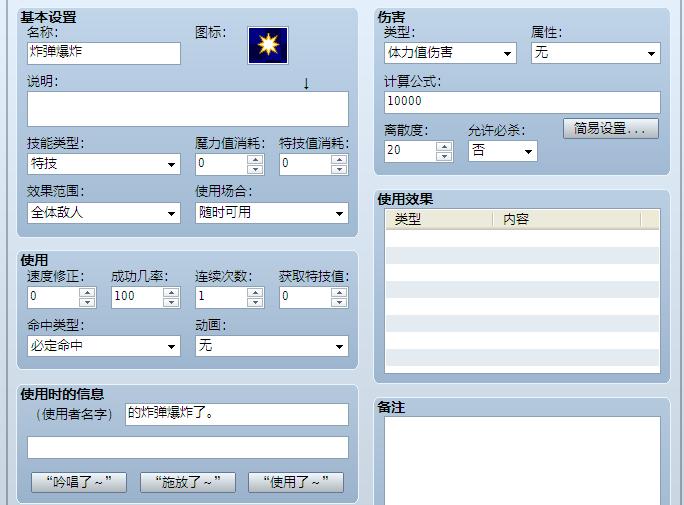Open the 使用场合 dropdown showing 随时可用

[x=272, y=213]
